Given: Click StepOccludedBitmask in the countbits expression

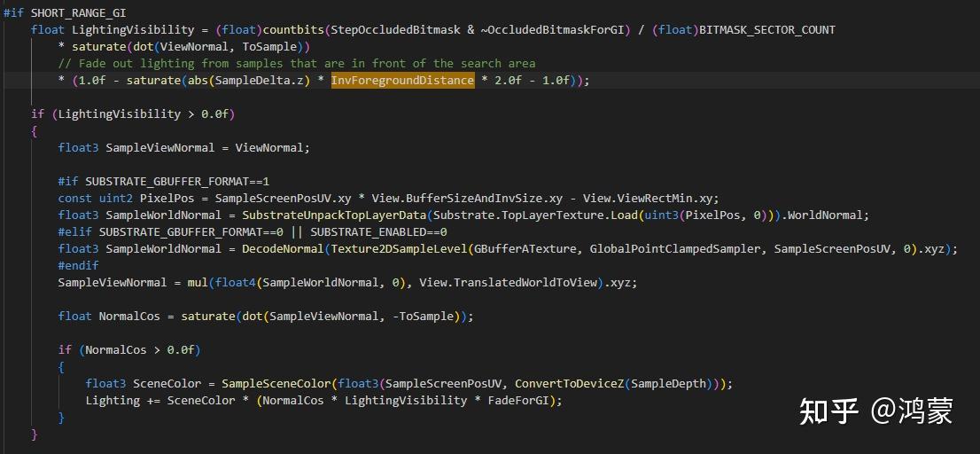Looking at the screenshot, I should (x=395, y=29).
